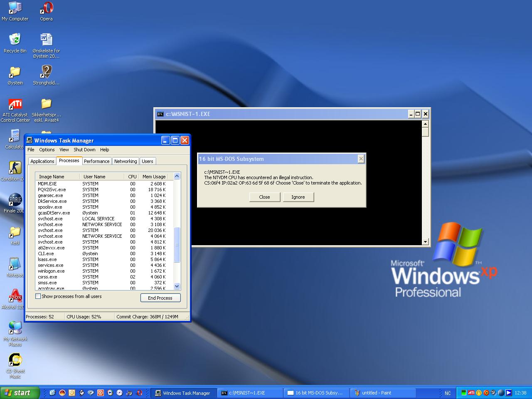
Task: Select the CLI.exe process row
Action: coord(102,254)
